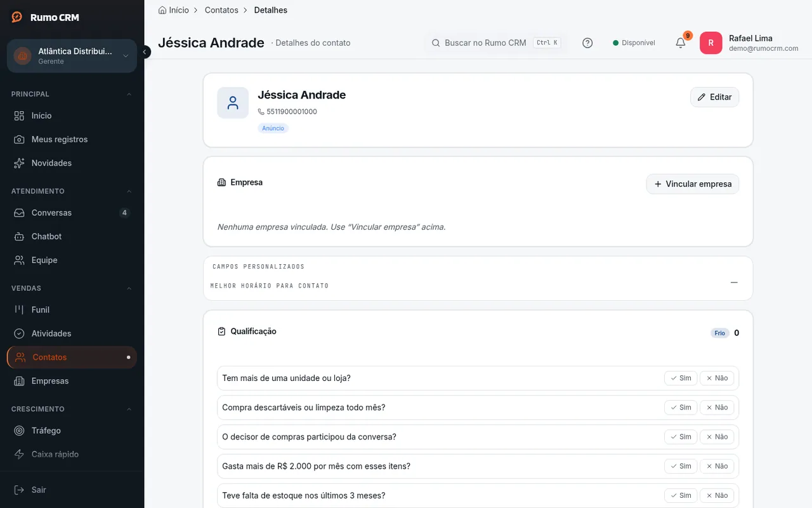The width and height of the screenshot is (812, 508).
Task: Answer Não for more than one unit question
Action: [717, 378]
